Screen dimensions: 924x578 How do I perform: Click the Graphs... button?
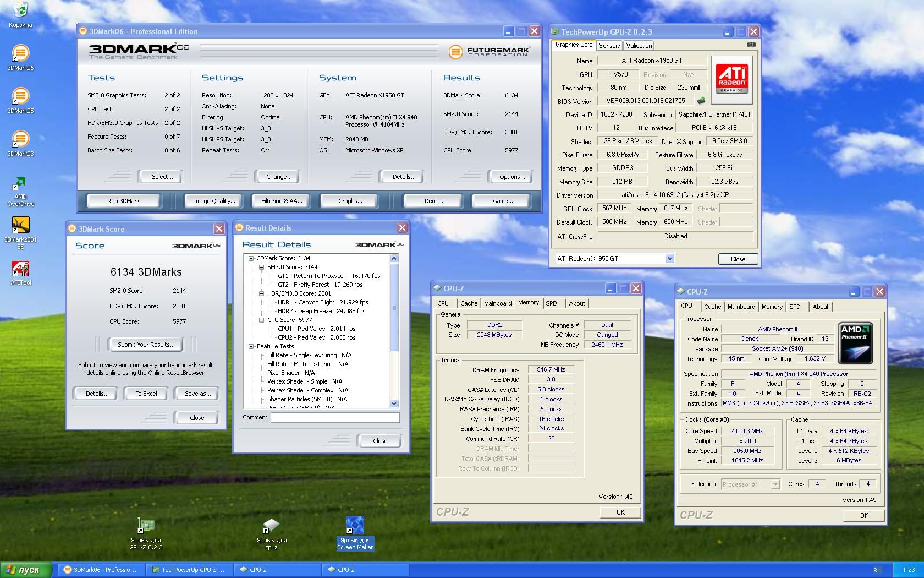click(x=350, y=201)
